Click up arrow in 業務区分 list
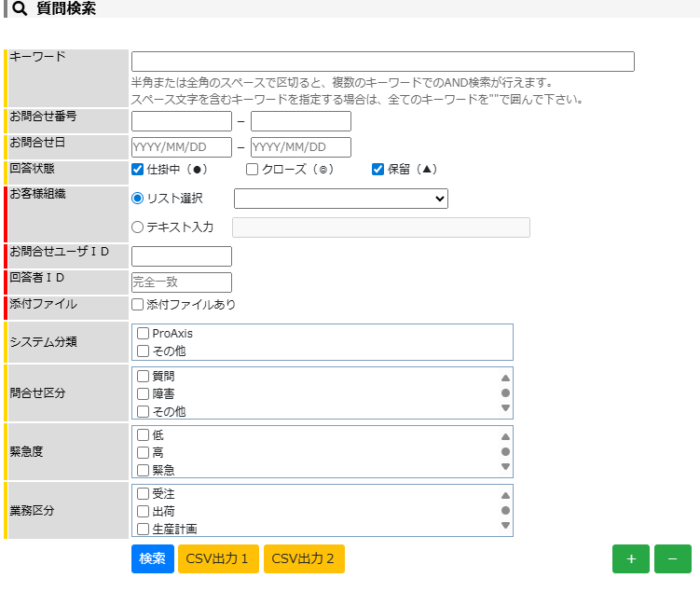This screenshot has width=700, height=592. 505,496
